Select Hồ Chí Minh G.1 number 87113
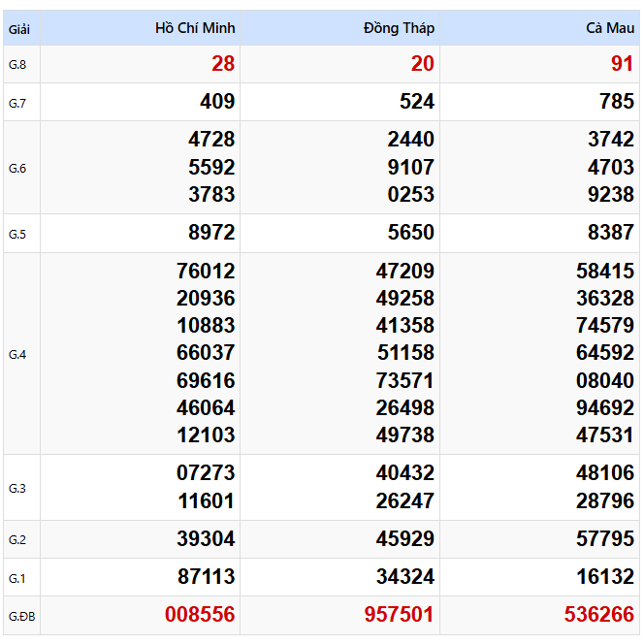 tap(207, 576)
